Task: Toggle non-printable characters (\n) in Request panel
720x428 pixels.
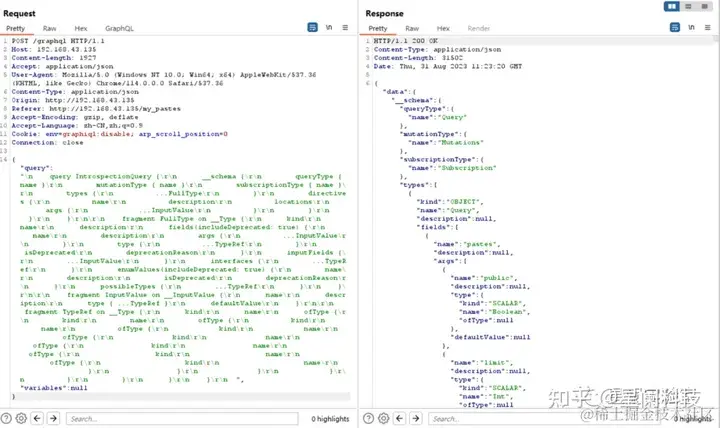Action: pos(329,28)
